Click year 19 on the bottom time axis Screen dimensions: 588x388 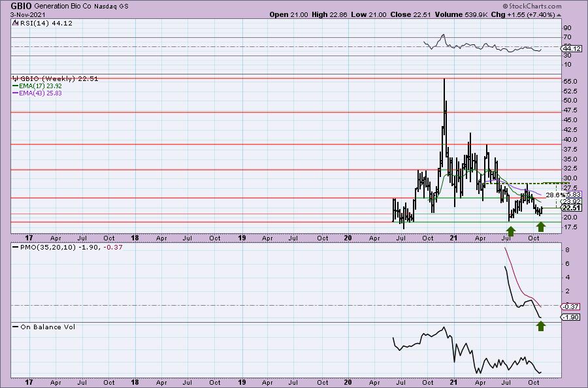click(242, 382)
